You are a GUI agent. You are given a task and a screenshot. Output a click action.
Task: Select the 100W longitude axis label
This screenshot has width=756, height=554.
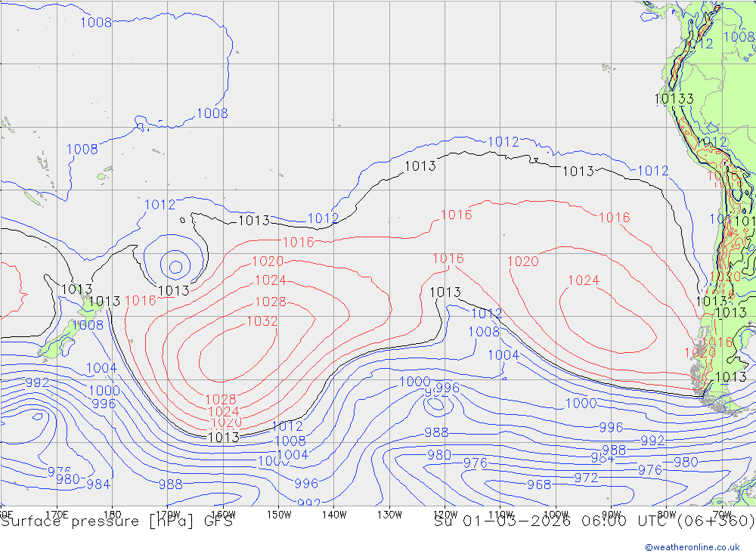[x=556, y=515]
